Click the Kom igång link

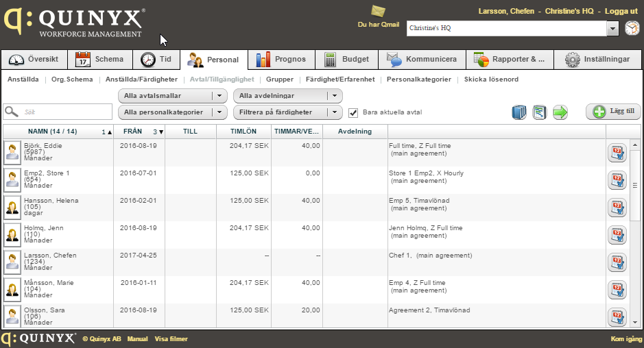626,339
